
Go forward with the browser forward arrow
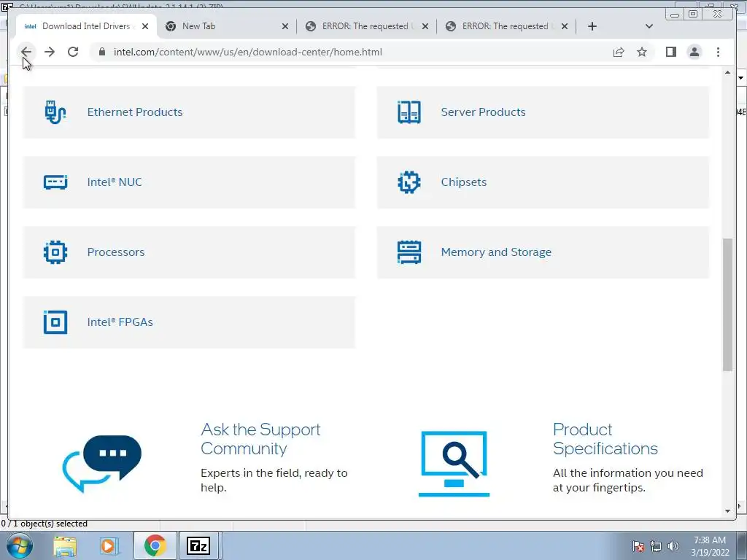pyautogui.click(x=50, y=52)
